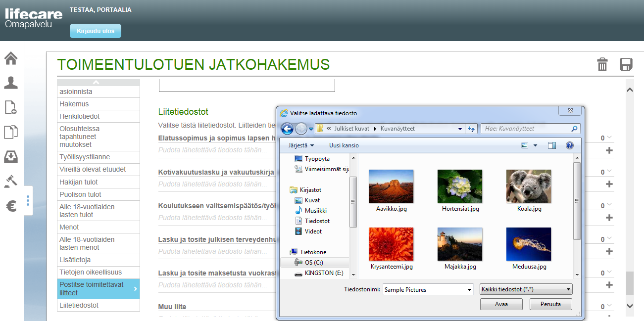Add file to vuokra lasku plus icon

[x=609, y=285]
